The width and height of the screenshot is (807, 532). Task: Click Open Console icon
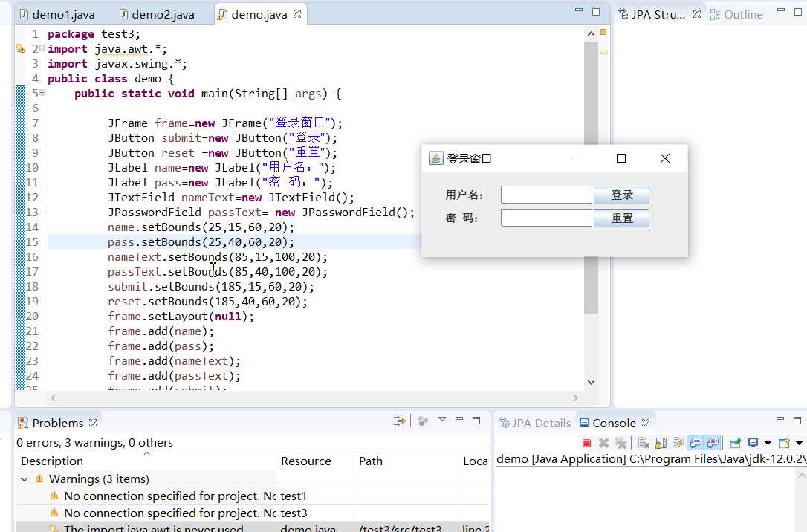pos(784,443)
